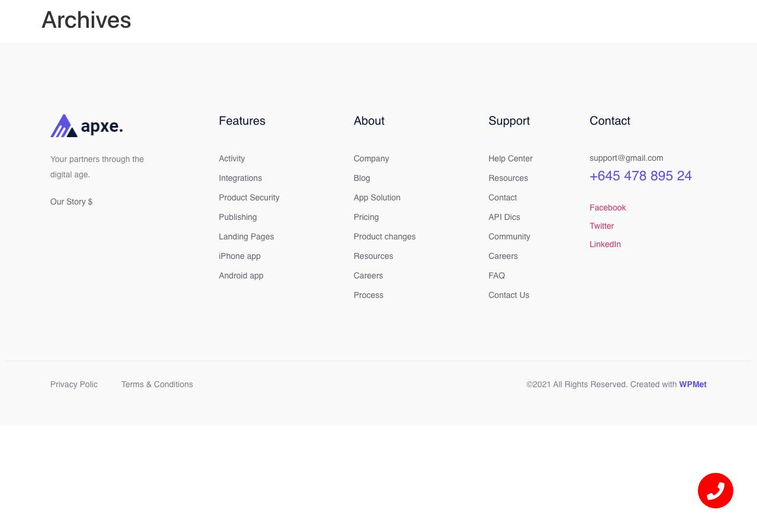Open Terms & Conditions footer link
Screen dimensions: 757x532
pos(157,384)
